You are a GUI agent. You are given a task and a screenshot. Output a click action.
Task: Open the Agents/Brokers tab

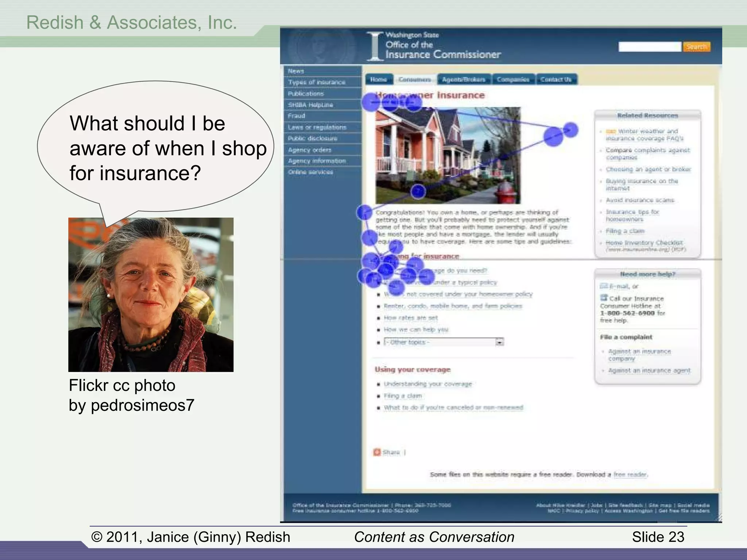pos(464,79)
